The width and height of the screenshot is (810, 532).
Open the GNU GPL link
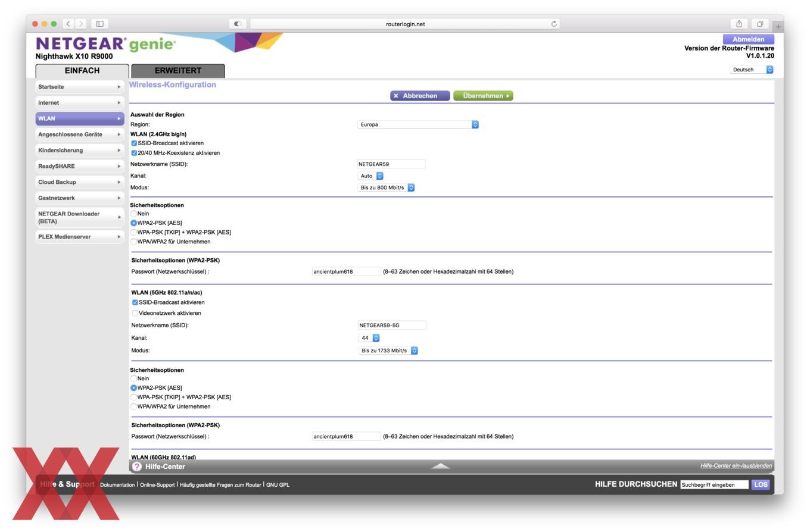pos(278,485)
